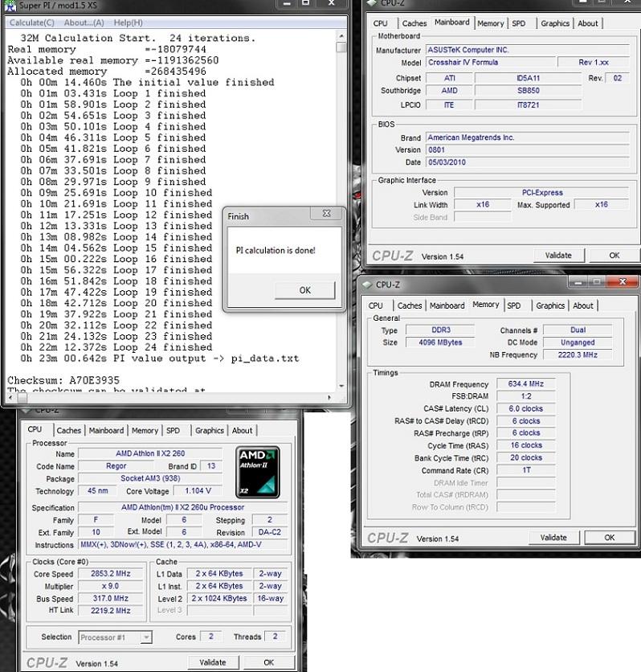Open Memory tab in bottom CPU-Z window
641x672 pixels.
(x=145, y=430)
